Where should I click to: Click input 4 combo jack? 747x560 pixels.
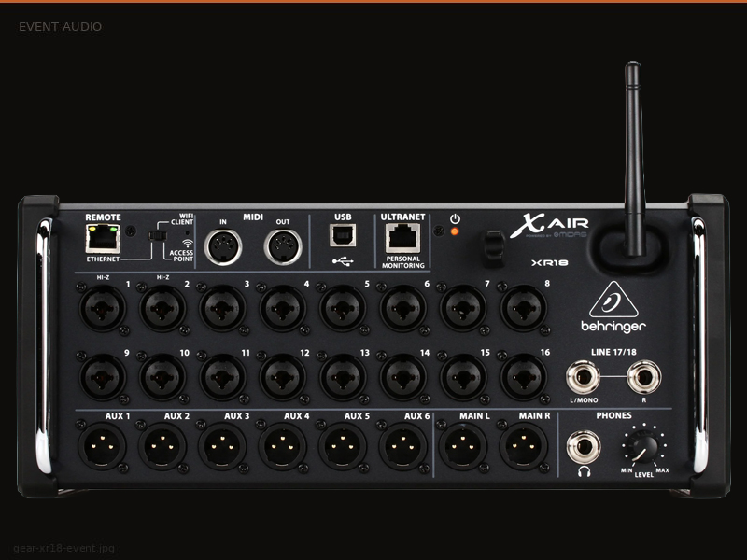click(283, 308)
